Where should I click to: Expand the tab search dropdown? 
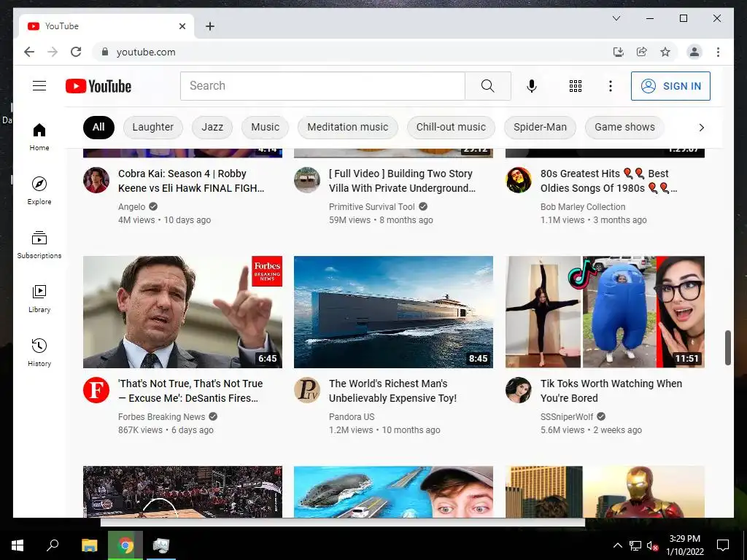point(616,18)
